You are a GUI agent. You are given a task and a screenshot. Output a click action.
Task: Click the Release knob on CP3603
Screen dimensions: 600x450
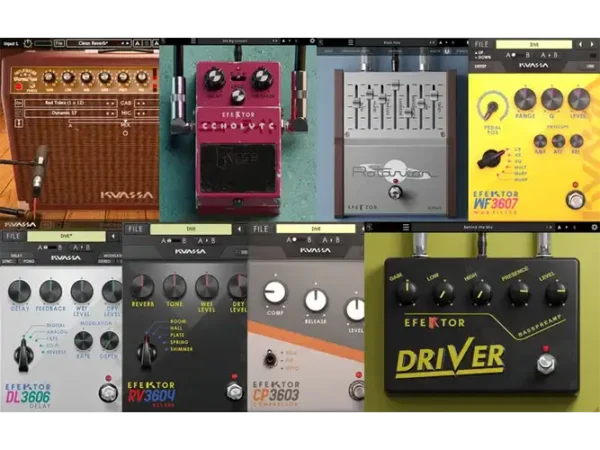click(316, 300)
